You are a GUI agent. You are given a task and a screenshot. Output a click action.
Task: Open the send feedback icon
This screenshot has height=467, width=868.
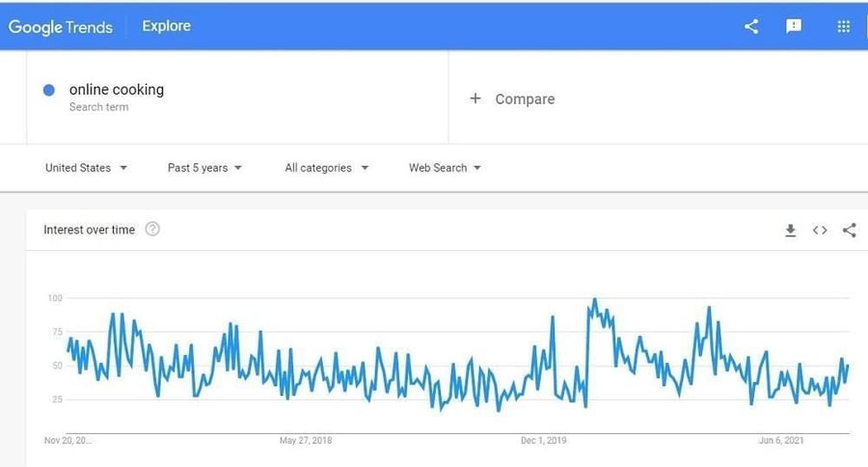pyautogui.click(x=794, y=26)
